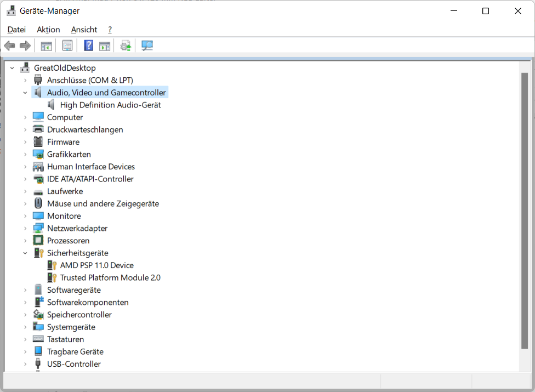
Task: Open the Properties toolbar icon
Action: point(67,46)
